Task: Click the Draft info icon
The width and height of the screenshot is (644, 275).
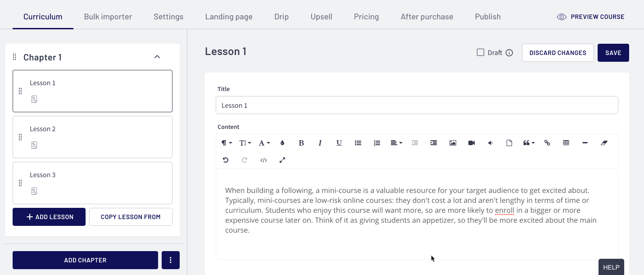Action: [509, 53]
